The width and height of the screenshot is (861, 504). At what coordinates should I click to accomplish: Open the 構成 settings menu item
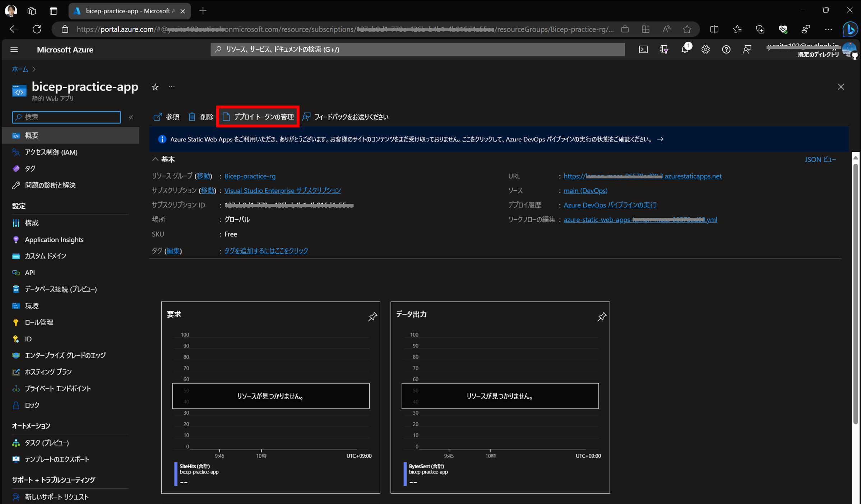32,223
